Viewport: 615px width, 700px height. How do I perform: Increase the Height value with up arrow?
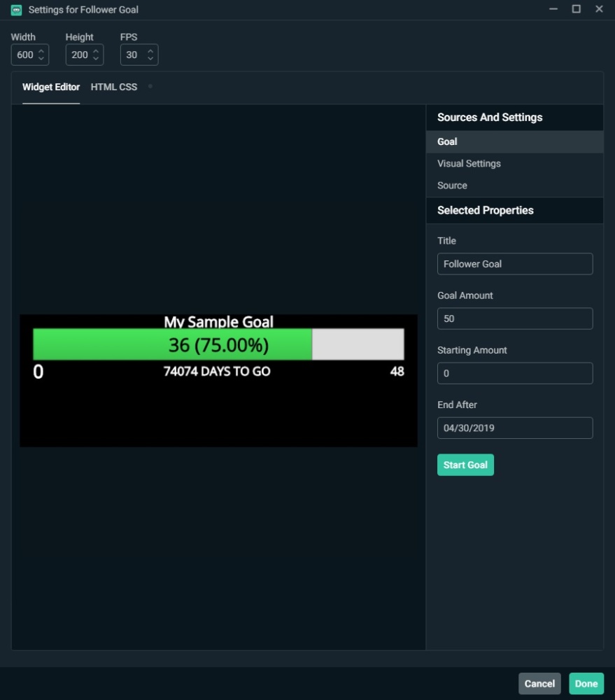96,51
